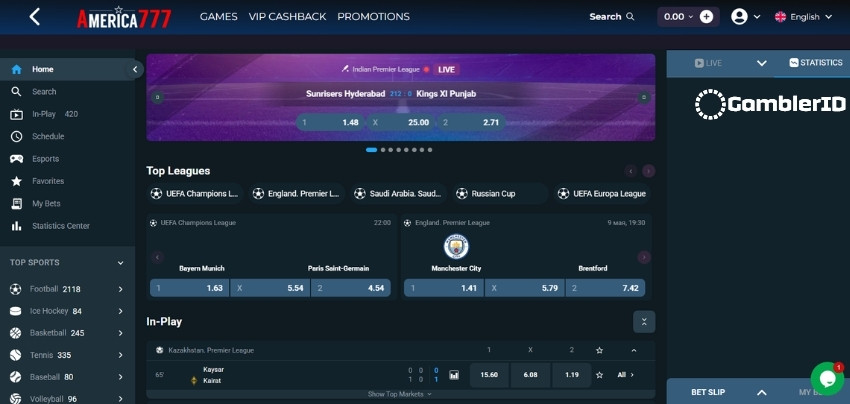Click the back arrow in header
850x404 pixels.
tap(35, 17)
